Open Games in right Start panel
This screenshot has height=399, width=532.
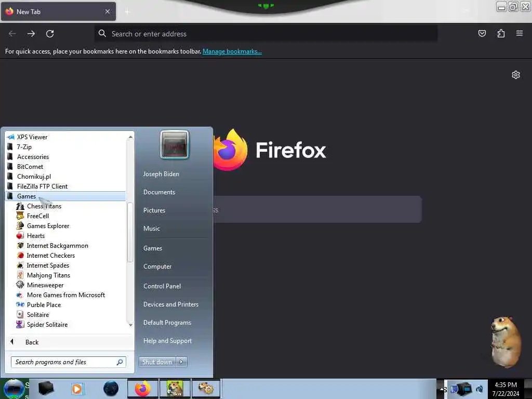point(152,248)
